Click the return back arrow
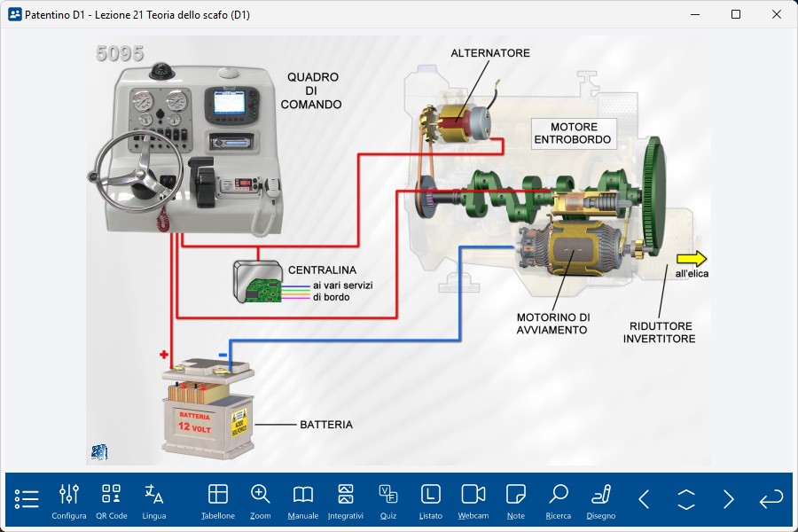Screen dimensions: 798x532 coord(771,499)
